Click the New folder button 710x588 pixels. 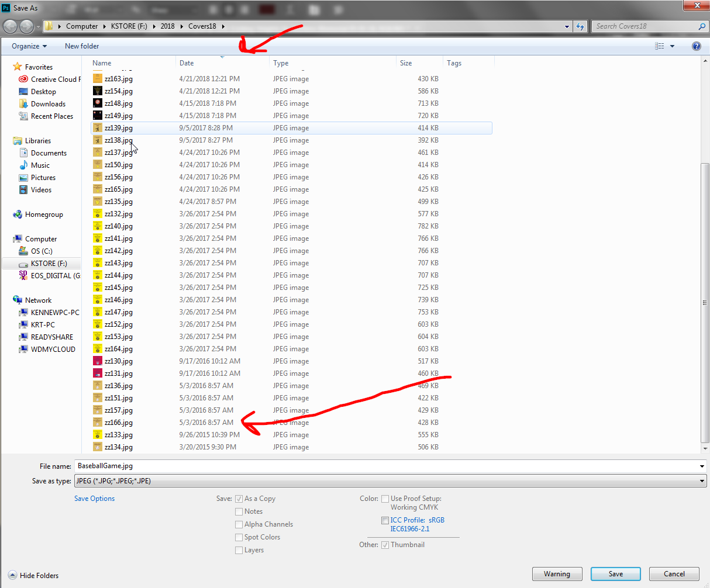tap(82, 46)
